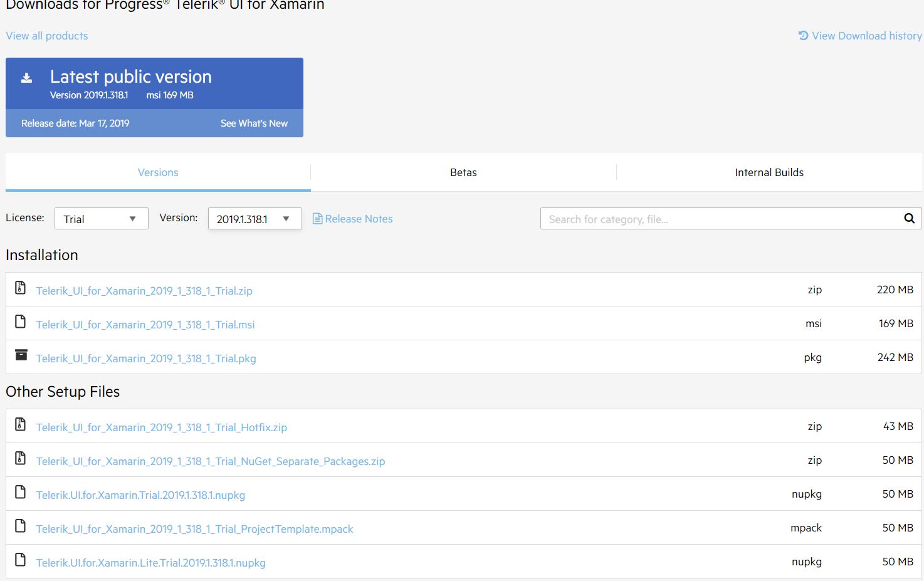The width and height of the screenshot is (924, 581).
Task: Click the mpack file type label
Action: click(806, 528)
